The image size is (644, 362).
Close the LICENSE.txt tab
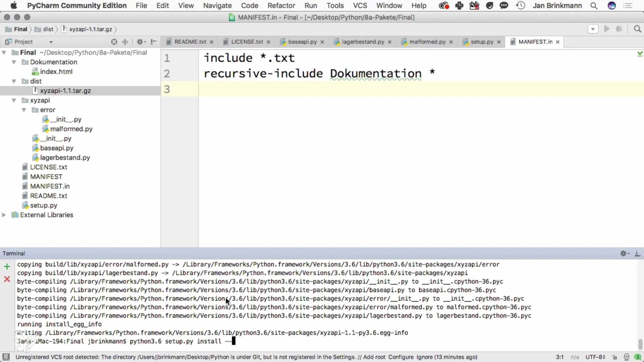pos(268,42)
